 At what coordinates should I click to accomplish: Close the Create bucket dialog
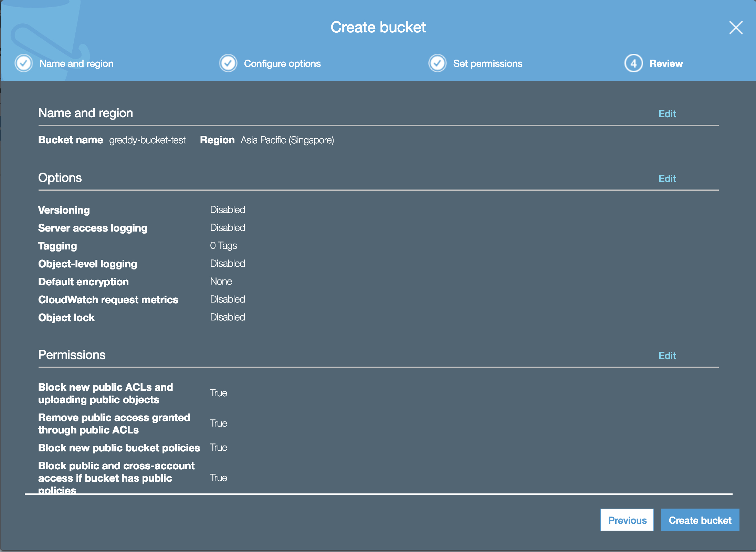tap(736, 28)
